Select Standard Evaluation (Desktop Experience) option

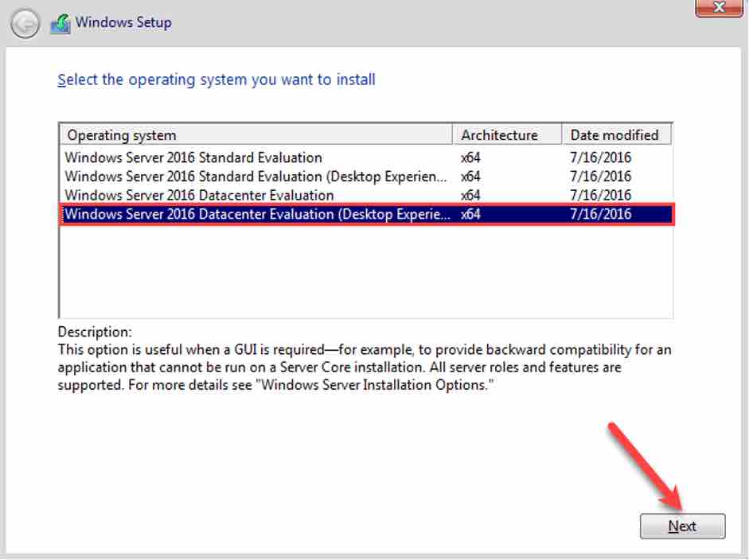(256, 177)
